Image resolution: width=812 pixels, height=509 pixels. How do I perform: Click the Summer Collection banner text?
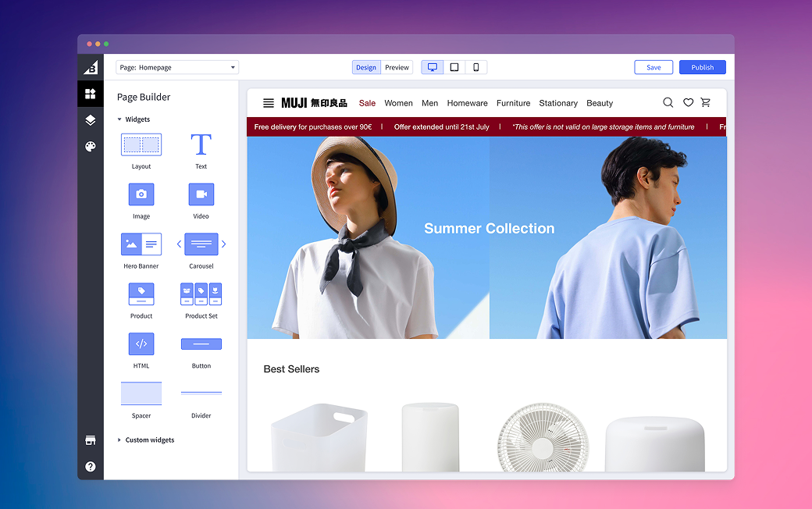[489, 229]
